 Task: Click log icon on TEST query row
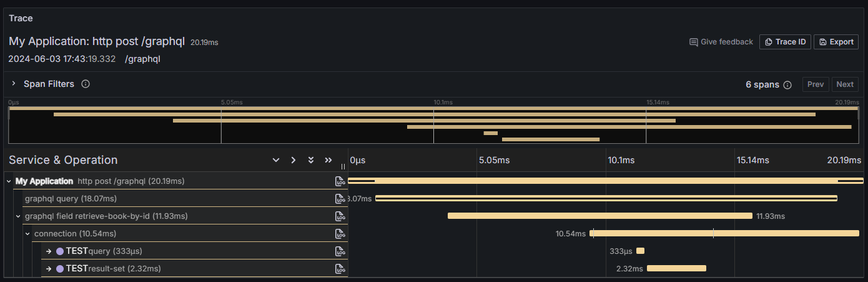click(x=340, y=251)
